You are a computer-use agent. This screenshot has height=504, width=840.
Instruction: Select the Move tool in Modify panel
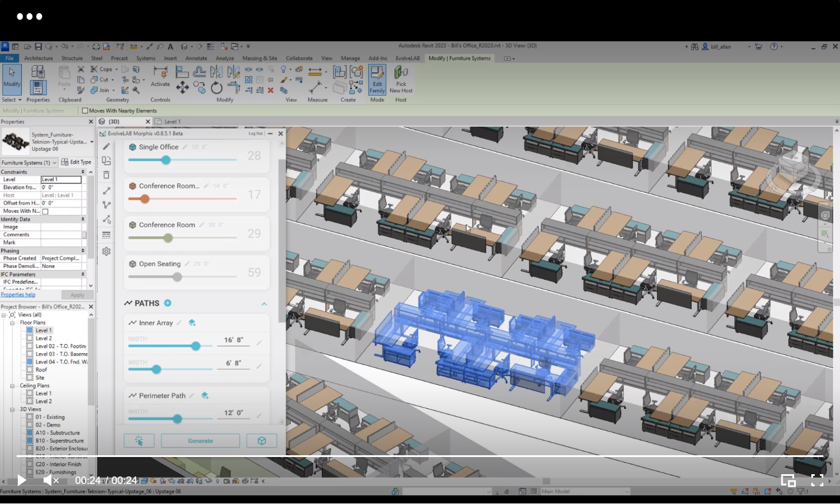point(182,87)
